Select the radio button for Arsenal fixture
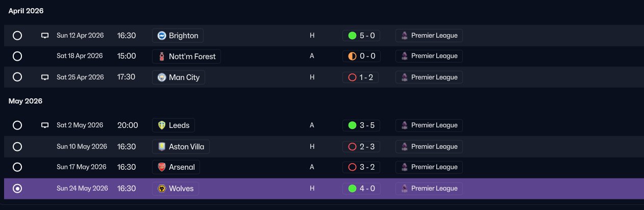This screenshot has width=644, height=210. [x=17, y=167]
